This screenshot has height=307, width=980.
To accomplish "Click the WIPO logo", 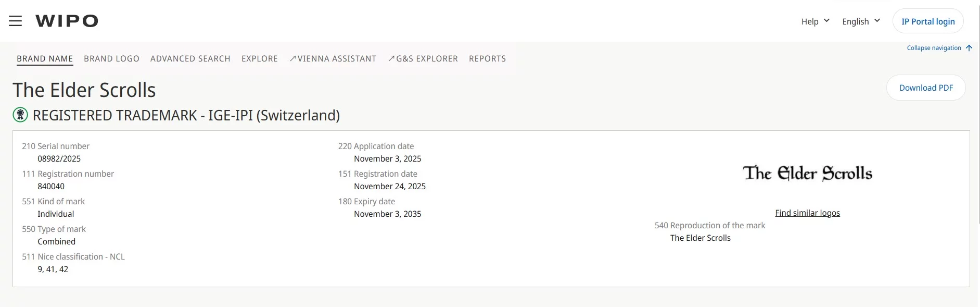I will coord(67,21).
